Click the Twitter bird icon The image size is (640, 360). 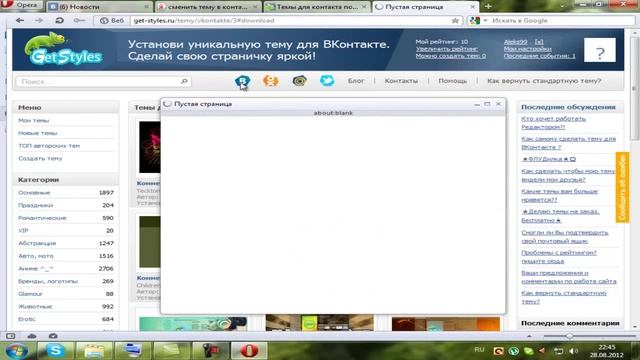[x=327, y=81]
